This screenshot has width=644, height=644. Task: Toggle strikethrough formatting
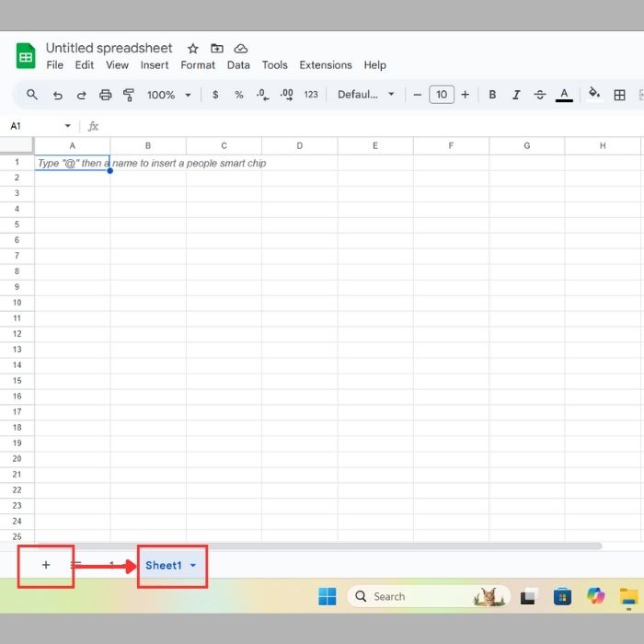pyautogui.click(x=540, y=95)
